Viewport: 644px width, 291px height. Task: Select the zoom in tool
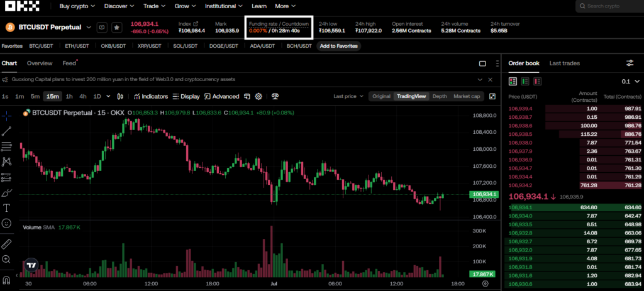(x=6, y=259)
